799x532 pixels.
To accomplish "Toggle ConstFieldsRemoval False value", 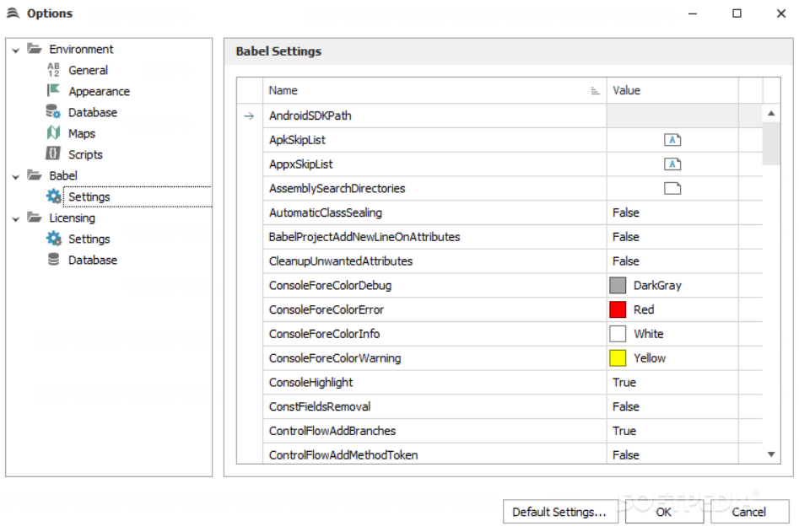I will pyautogui.click(x=672, y=406).
